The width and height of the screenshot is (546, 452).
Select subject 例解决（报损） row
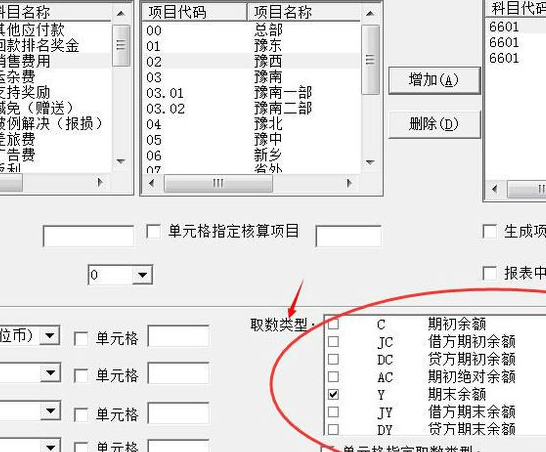click(x=55, y=124)
